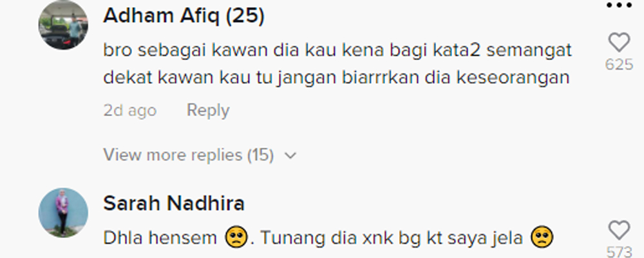Screen dimensions: 644x258
Task: Click the comment line starting "dekat kawan kau"
Action: 336,78
